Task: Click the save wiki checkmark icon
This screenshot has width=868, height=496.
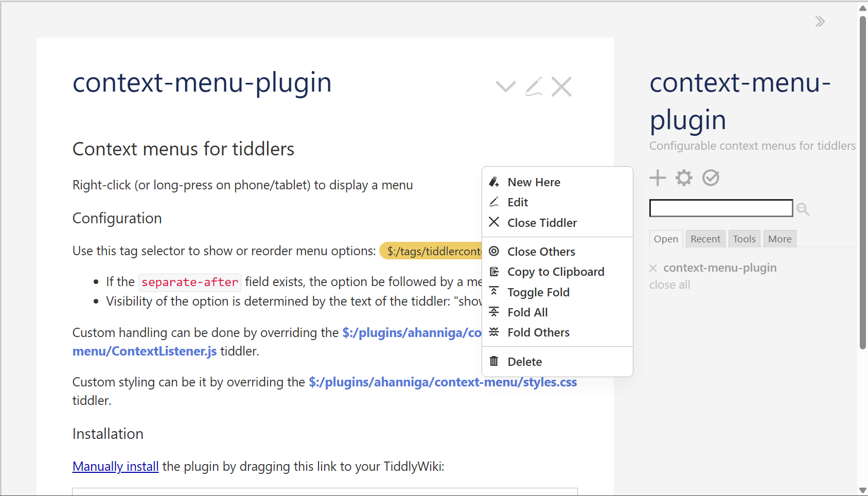Action: (x=711, y=178)
